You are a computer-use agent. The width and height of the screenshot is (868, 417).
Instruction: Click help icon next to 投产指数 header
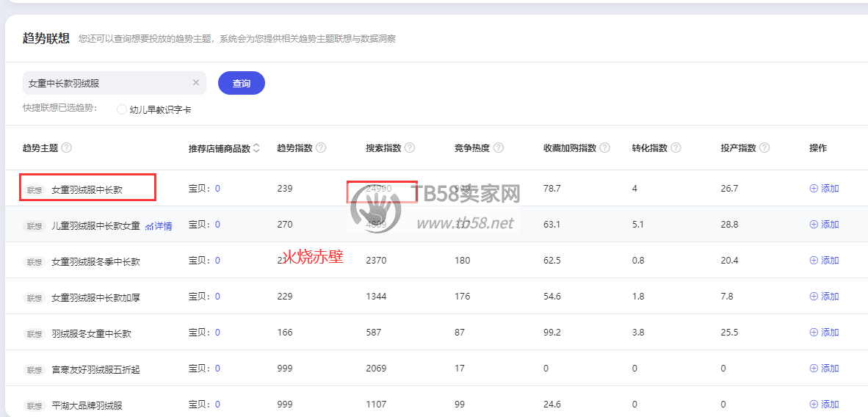tap(764, 148)
